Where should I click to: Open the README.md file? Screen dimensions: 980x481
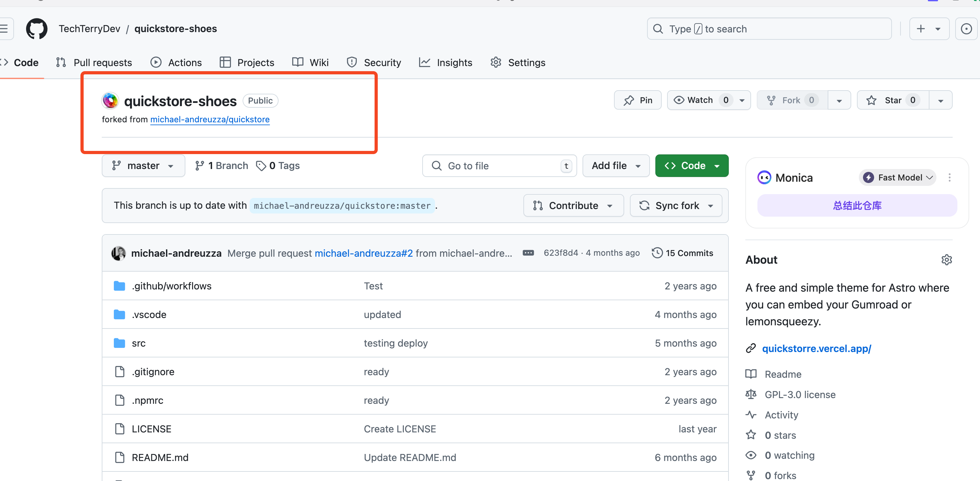click(x=160, y=457)
